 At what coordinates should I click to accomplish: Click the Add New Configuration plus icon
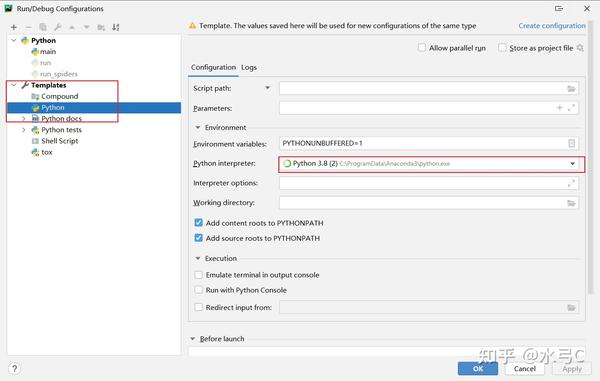14,27
